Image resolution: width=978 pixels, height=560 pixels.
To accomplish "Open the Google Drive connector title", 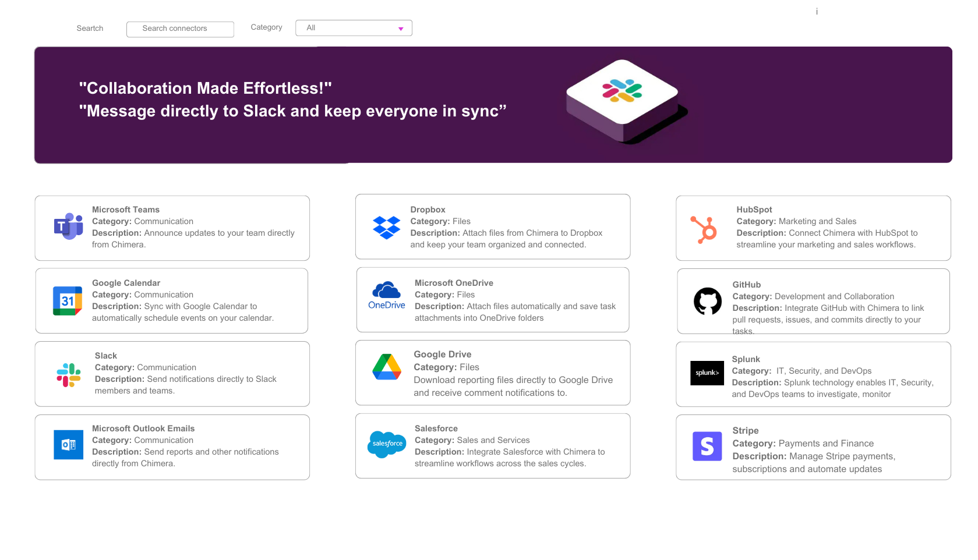I will pyautogui.click(x=443, y=355).
